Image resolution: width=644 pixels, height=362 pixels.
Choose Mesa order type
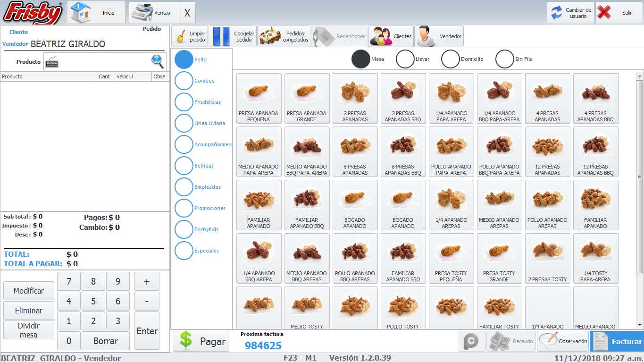(361, 59)
